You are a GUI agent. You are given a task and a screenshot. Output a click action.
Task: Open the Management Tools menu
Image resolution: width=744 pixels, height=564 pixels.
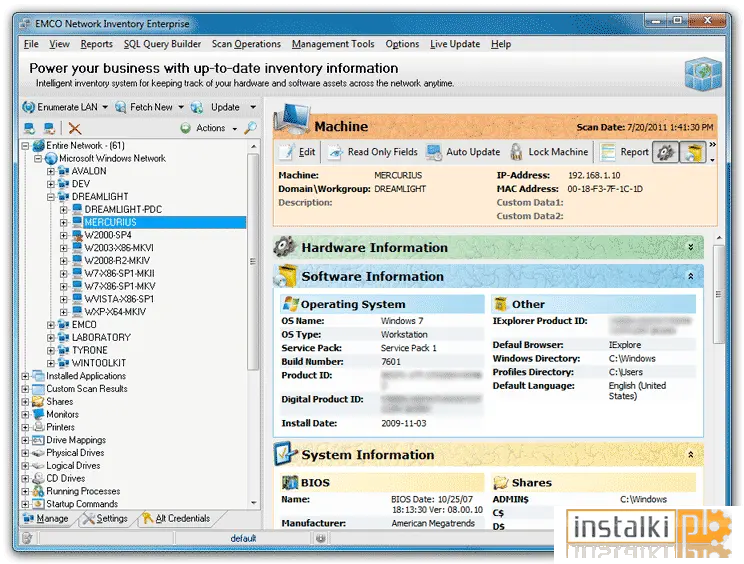(x=333, y=44)
